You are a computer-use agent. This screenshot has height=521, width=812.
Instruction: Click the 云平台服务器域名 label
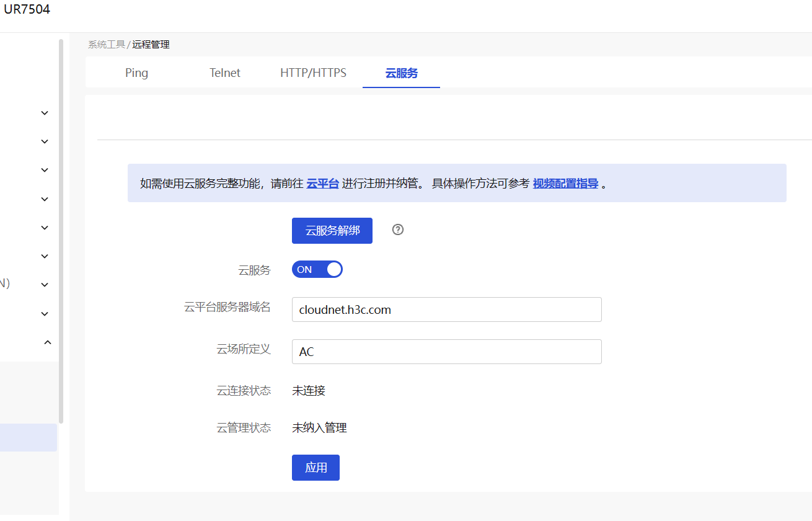point(227,308)
